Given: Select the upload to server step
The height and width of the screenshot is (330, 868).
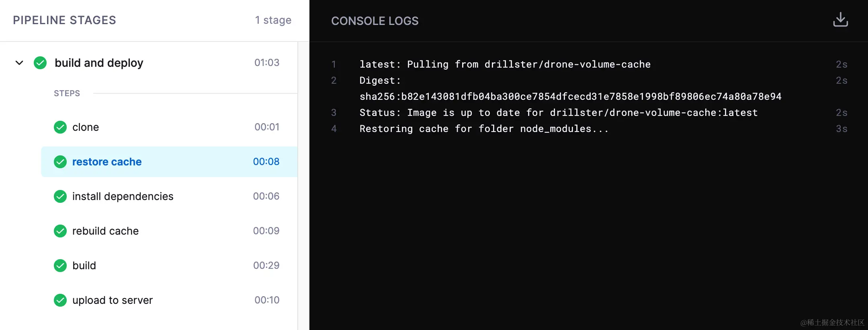Looking at the screenshot, I should pyautogui.click(x=169, y=300).
